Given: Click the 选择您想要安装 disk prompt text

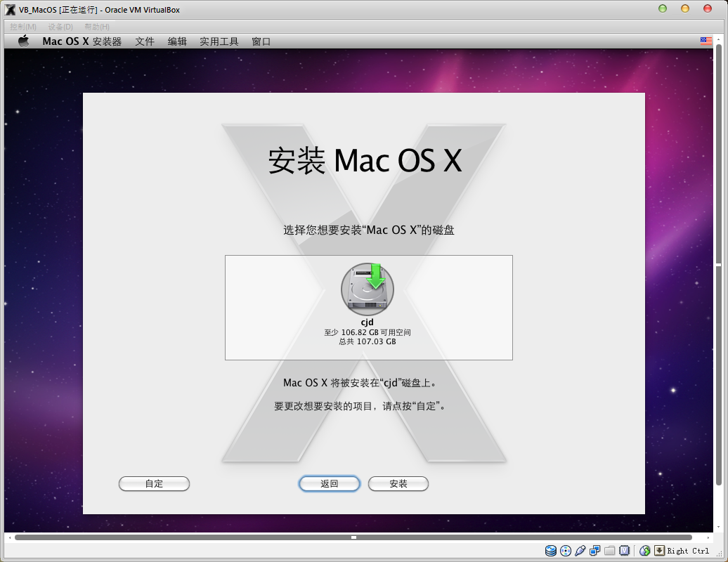Looking at the screenshot, I should (x=369, y=230).
